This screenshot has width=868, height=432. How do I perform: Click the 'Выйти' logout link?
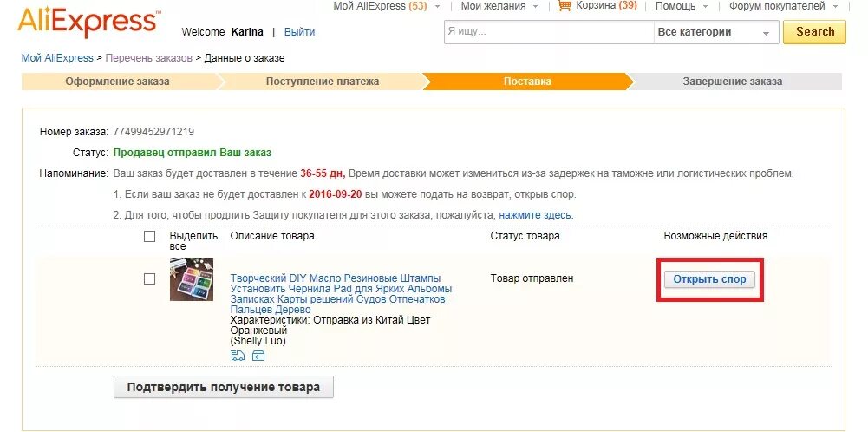point(299,32)
